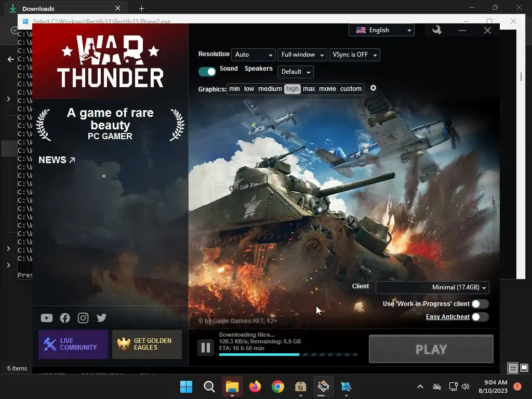Viewport: 532px width, 399px height.
Task: Click the PLAY button
Action: click(431, 349)
